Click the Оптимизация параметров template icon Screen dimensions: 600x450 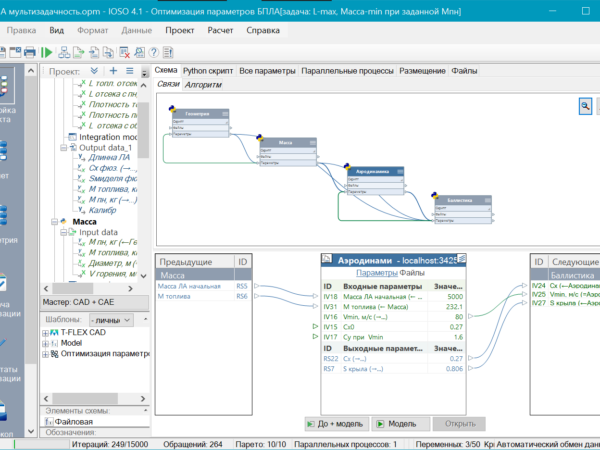tap(54, 354)
